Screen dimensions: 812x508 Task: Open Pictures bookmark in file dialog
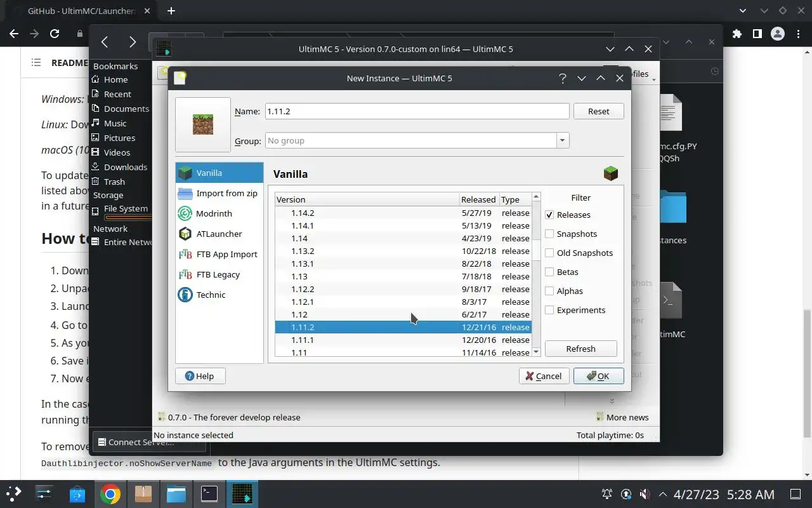[x=121, y=138]
